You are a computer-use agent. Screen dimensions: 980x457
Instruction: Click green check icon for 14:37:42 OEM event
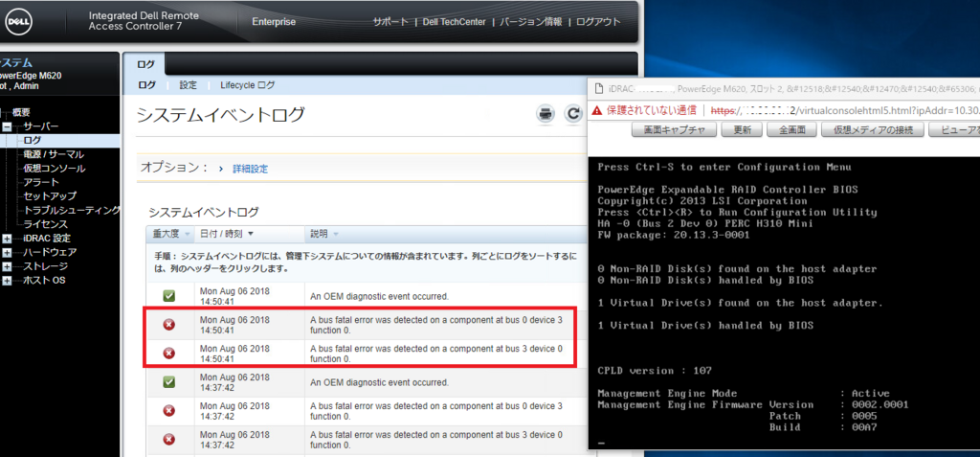point(168,381)
